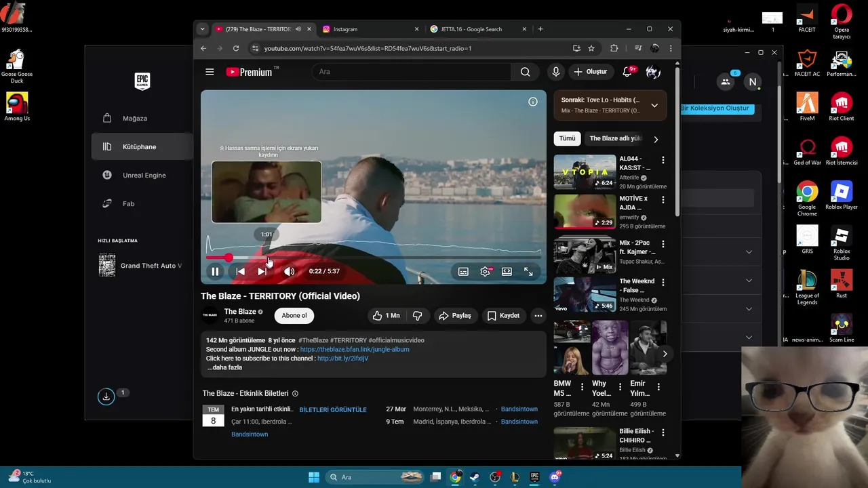Open options for the MOTİVE x AJDA video
This screenshot has height=488, width=868.
tap(663, 200)
